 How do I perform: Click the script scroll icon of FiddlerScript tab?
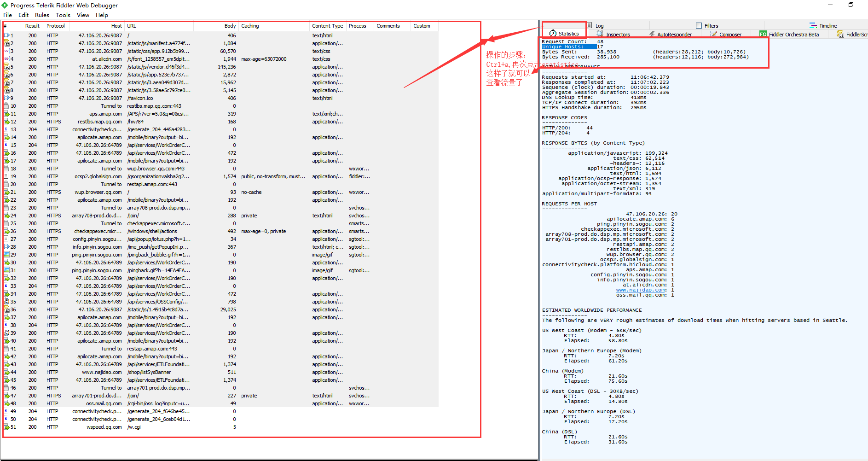coord(840,34)
